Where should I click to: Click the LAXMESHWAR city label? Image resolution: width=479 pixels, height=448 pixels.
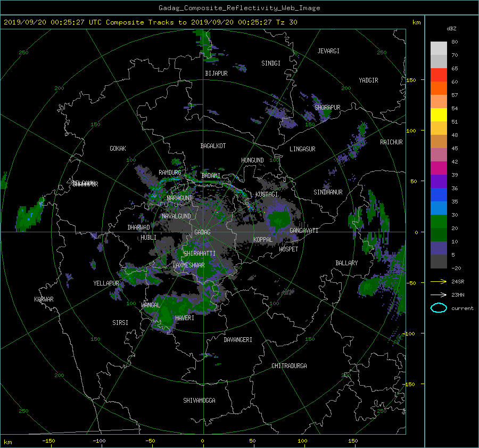[188, 265]
